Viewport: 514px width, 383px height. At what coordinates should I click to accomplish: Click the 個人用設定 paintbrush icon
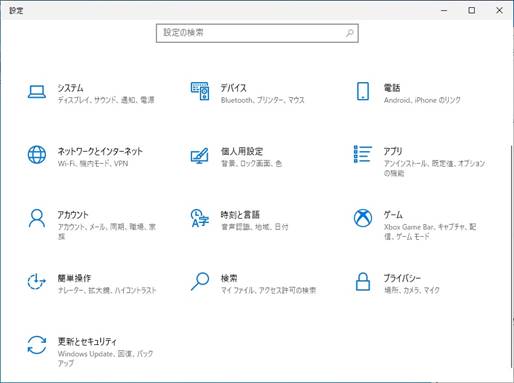(x=200, y=155)
